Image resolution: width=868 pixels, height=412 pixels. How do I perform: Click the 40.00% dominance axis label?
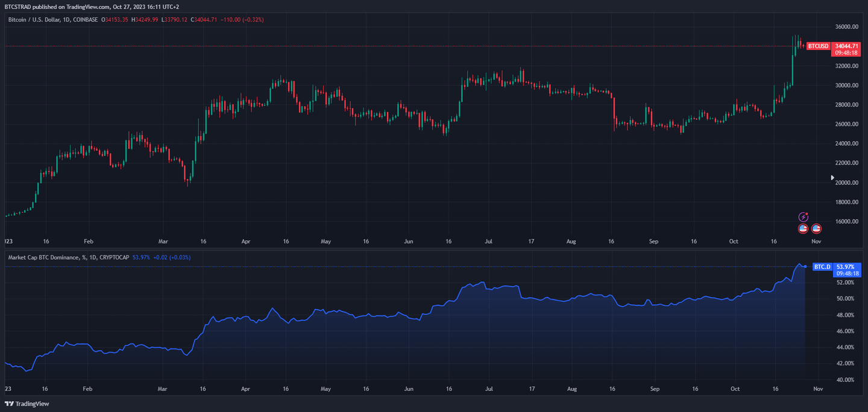pos(845,379)
